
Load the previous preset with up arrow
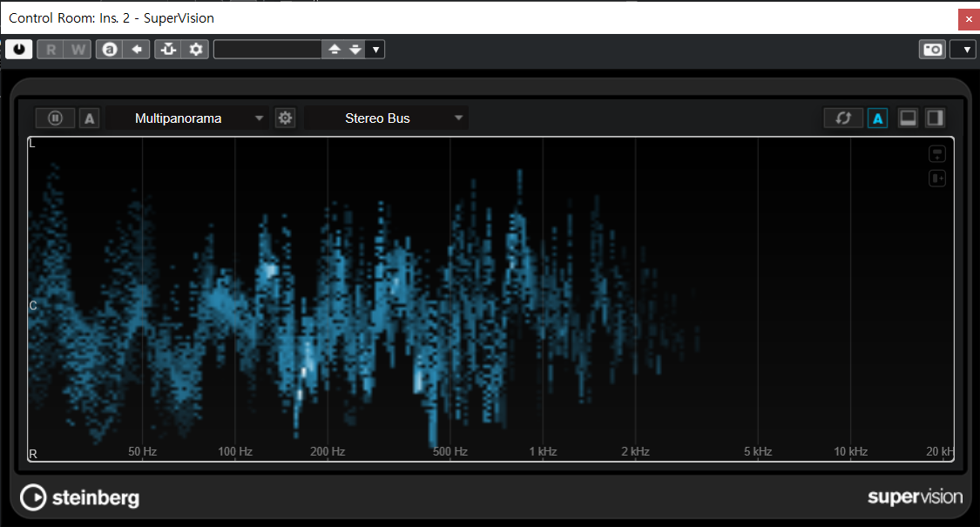coord(334,50)
